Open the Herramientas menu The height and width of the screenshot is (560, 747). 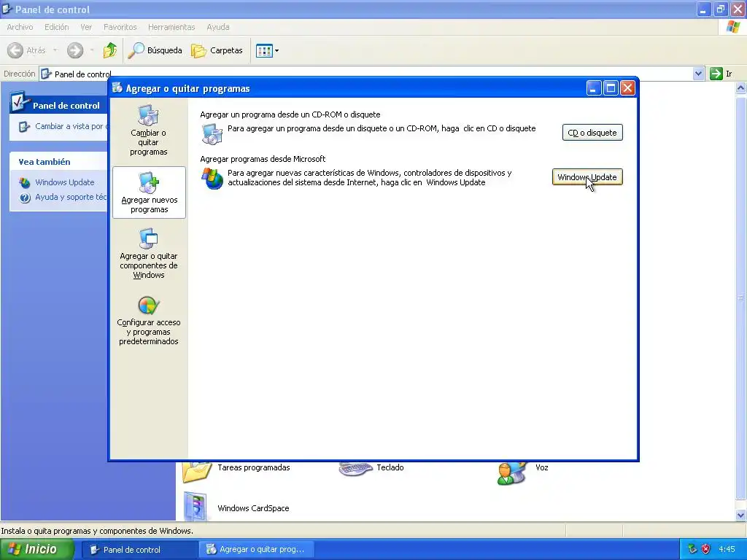(x=171, y=27)
